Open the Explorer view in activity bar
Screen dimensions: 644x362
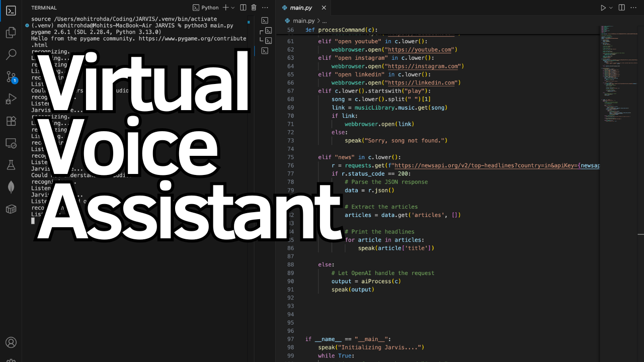click(11, 33)
